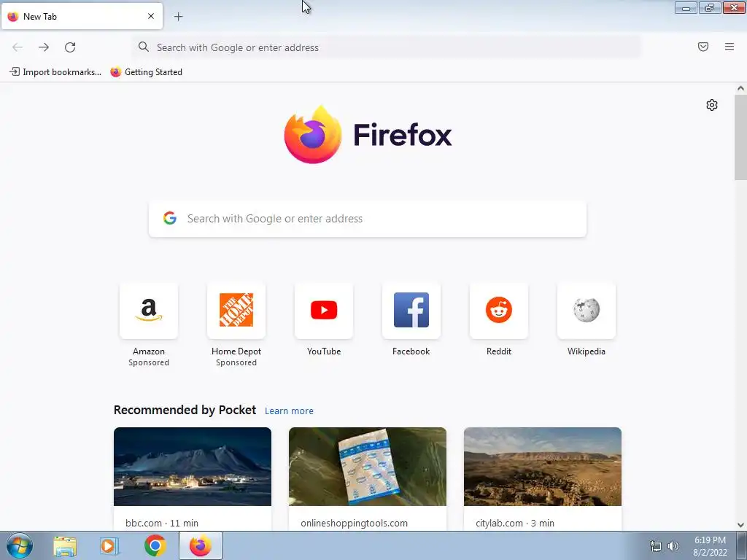Open the onlineshoppingtools.com story thumbnail
Screen dimensions: 747x560
click(368, 467)
